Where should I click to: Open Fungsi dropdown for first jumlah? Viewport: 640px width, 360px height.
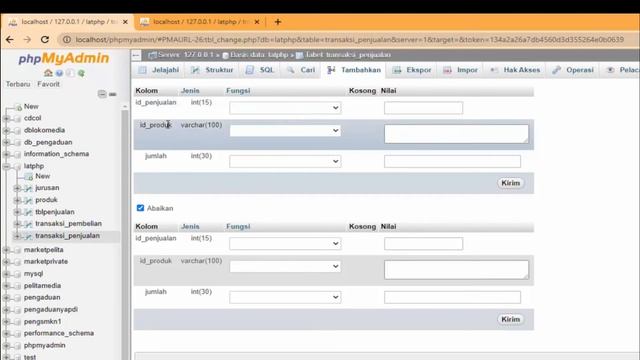click(x=285, y=161)
